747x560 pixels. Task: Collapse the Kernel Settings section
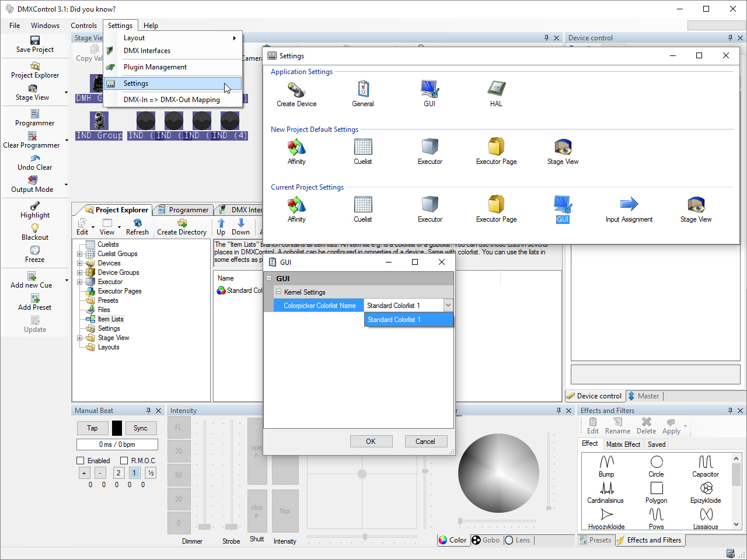pos(279,292)
